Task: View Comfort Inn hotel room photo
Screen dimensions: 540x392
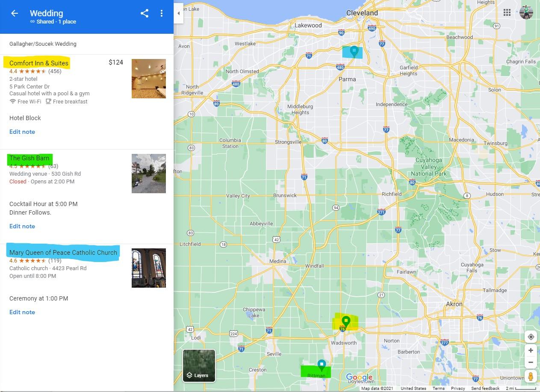Action: [x=149, y=79]
